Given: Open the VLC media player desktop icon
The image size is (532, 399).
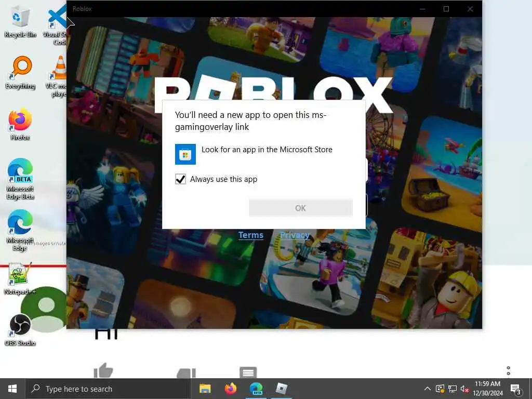Looking at the screenshot, I should click(x=58, y=76).
